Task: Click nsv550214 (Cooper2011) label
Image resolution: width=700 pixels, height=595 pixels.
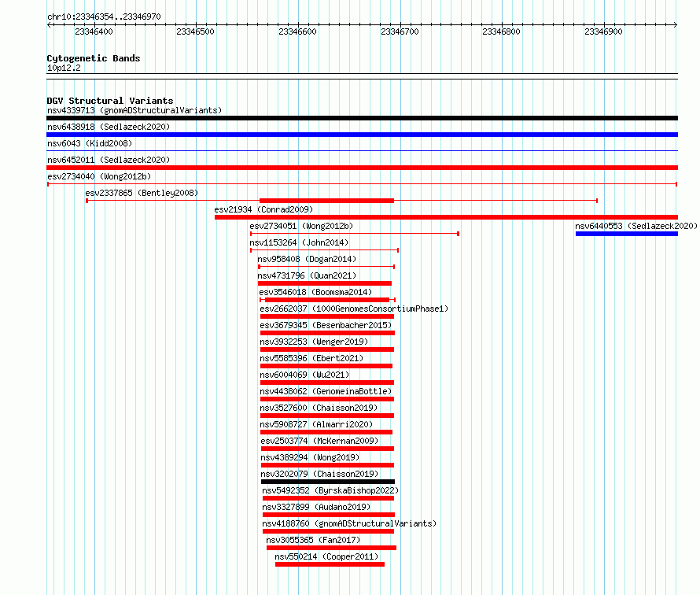Action: (x=326, y=556)
